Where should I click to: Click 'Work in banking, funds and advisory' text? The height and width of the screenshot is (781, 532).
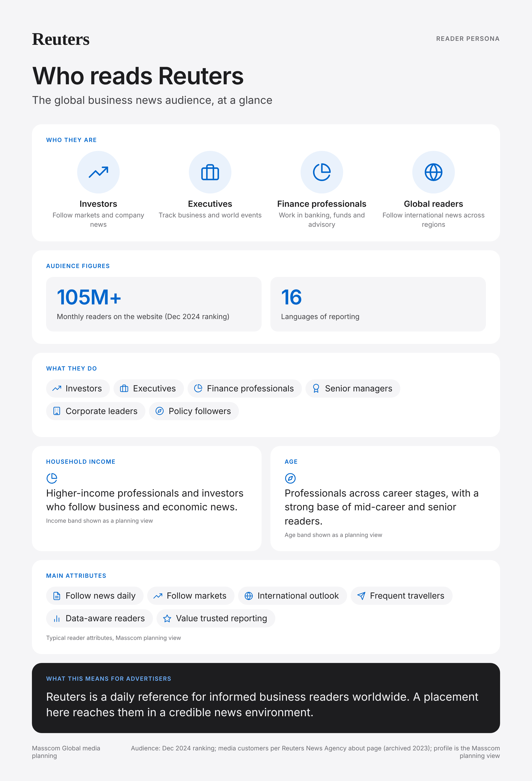coord(322,220)
